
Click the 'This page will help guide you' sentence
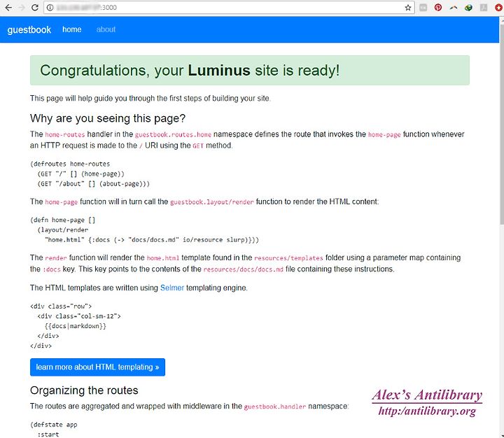pos(150,99)
